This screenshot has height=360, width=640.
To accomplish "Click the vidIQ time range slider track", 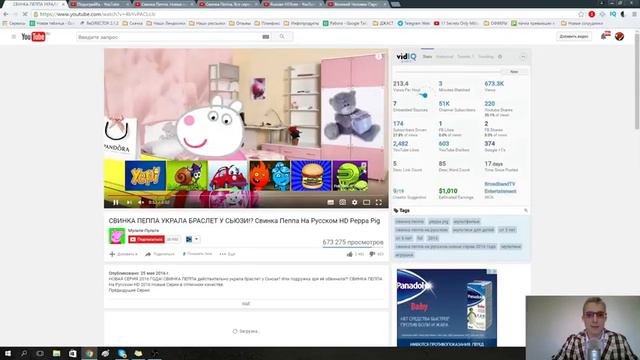I will tap(449, 72).
